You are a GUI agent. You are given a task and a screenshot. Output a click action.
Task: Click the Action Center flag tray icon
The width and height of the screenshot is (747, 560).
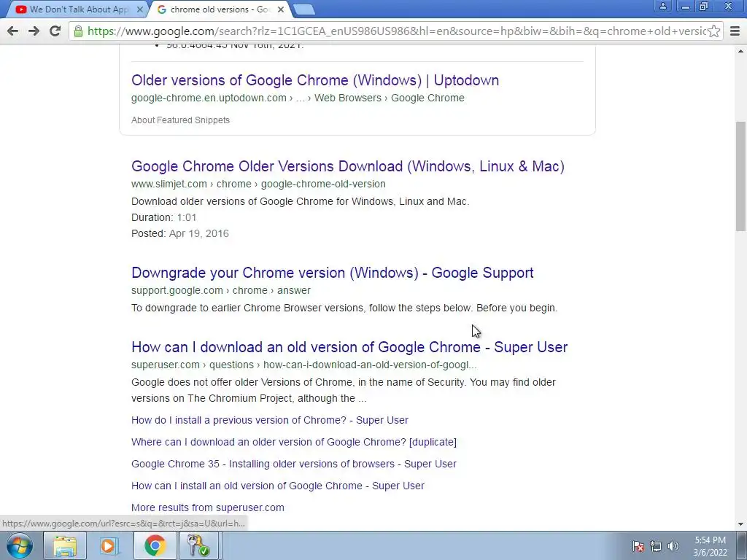pos(638,546)
